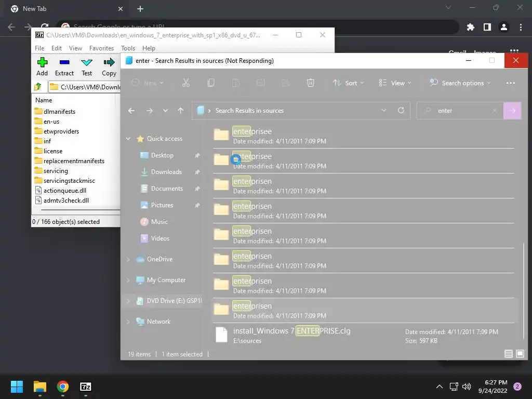Click the 7-Zip Extract button
Image resolution: width=532 pixels, height=399 pixels.
tap(64, 67)
